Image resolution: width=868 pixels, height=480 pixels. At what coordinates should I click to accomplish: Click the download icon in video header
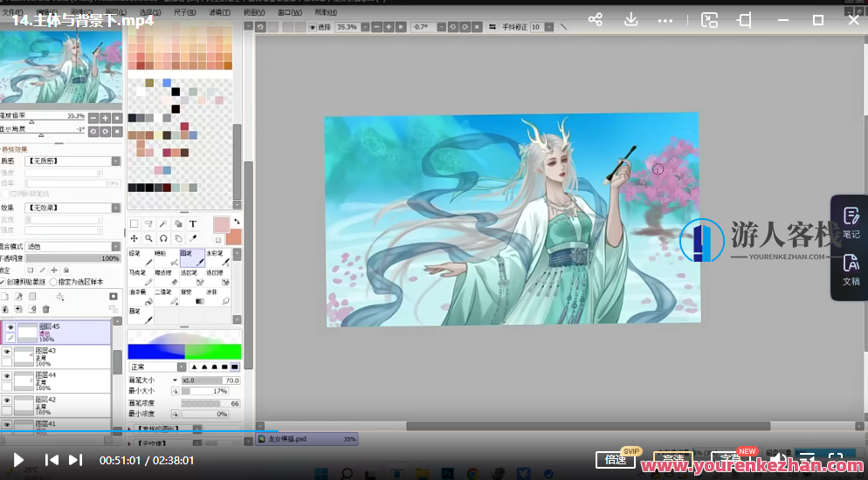631,19
